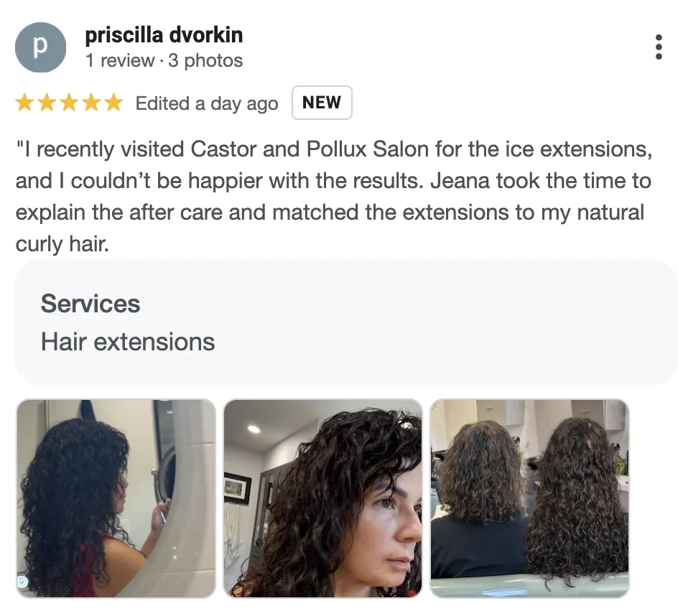The height and width of the screenshot is (616, 678).
Task: Click the fifth gold rating star
Action: [113, 103]
